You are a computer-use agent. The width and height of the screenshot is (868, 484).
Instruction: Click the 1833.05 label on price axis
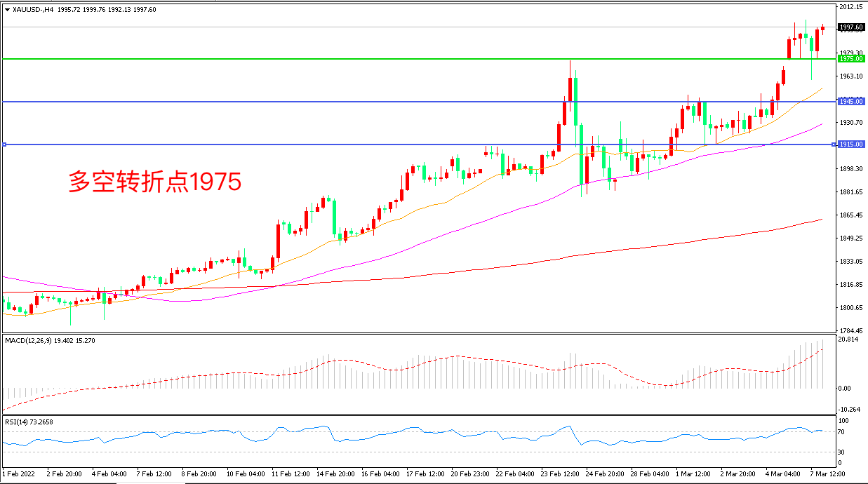click(850, 262)
